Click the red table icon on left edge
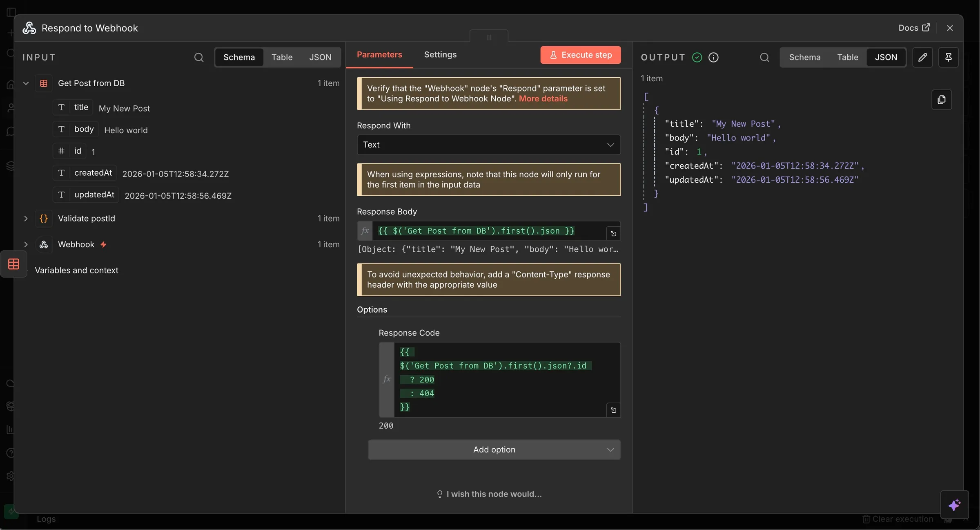Viewport: 980px width, 530px height. point(13,264)
